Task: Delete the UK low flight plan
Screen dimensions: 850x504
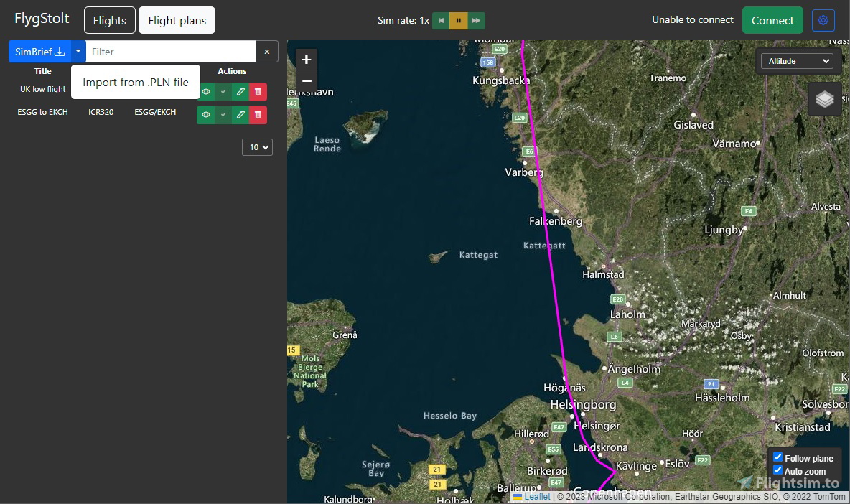Action: pos(257,92)
